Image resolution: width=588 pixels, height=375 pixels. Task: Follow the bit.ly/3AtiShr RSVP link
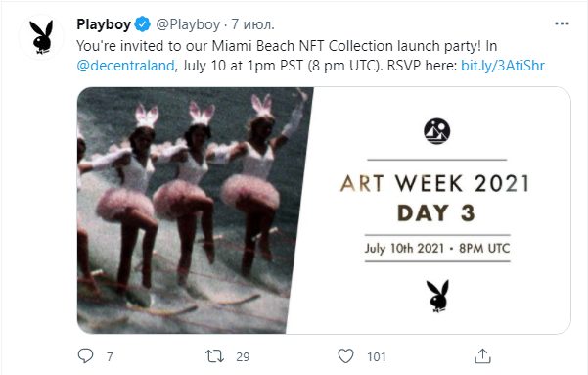point(503,66)
